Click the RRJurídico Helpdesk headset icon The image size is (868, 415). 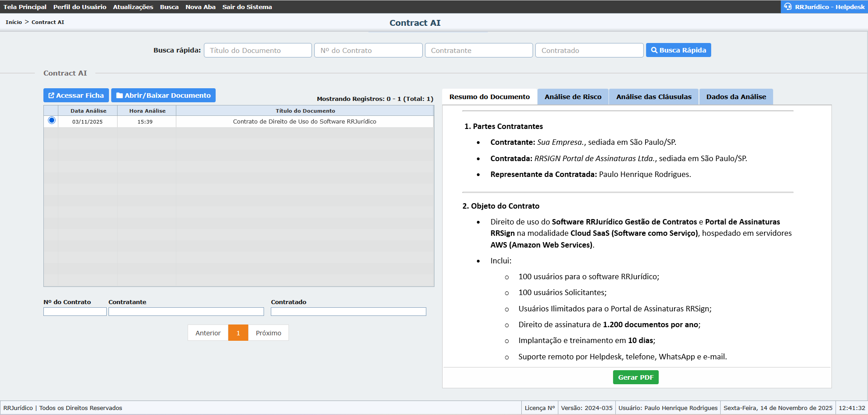pos(788,7)
